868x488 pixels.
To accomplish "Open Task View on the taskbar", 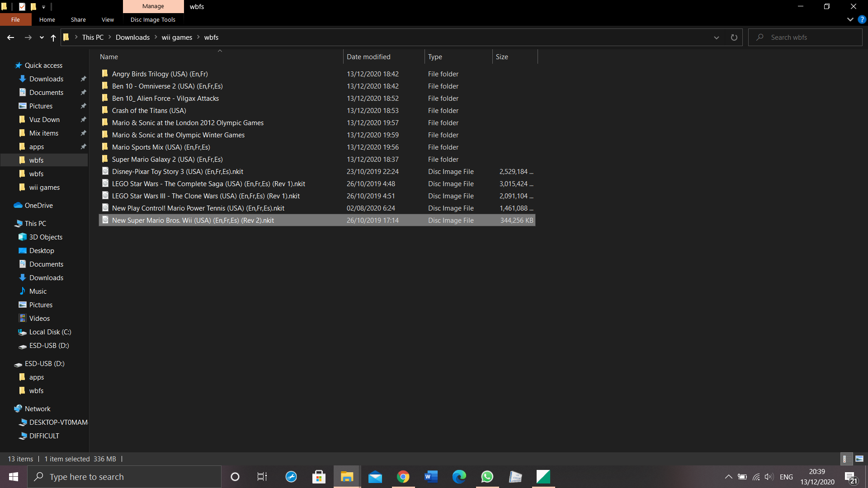I will coord(262,477).
